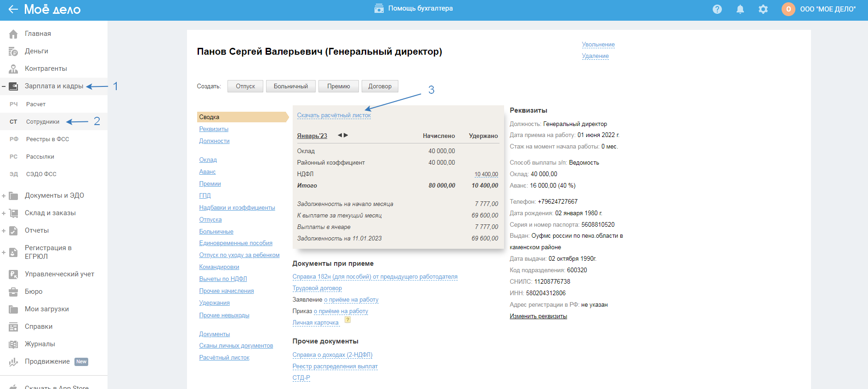Image resolution: width=868 pixels, height=389 pixels.
Task: Open Справка о доходах (2-НДФЛ)
Action: point(332,355)
